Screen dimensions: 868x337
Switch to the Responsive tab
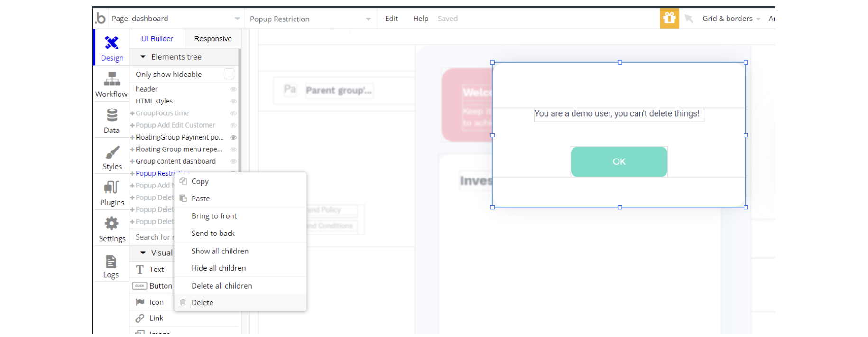pos(212,39)
